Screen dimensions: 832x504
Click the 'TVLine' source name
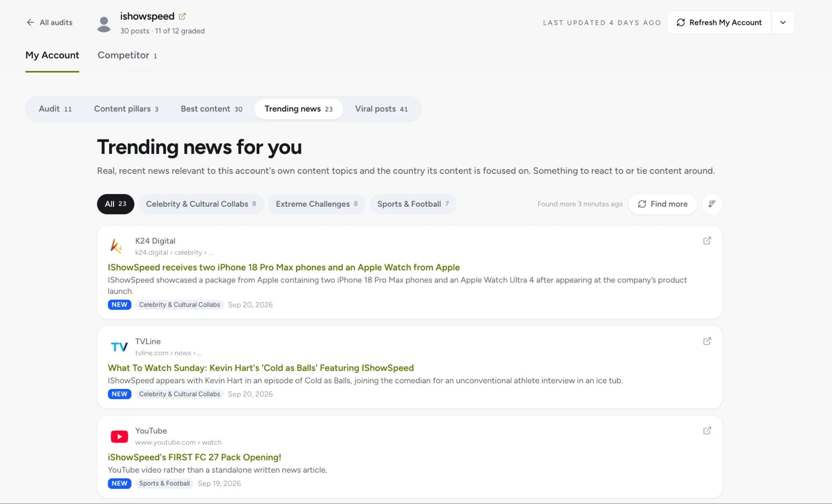[148, 341]
